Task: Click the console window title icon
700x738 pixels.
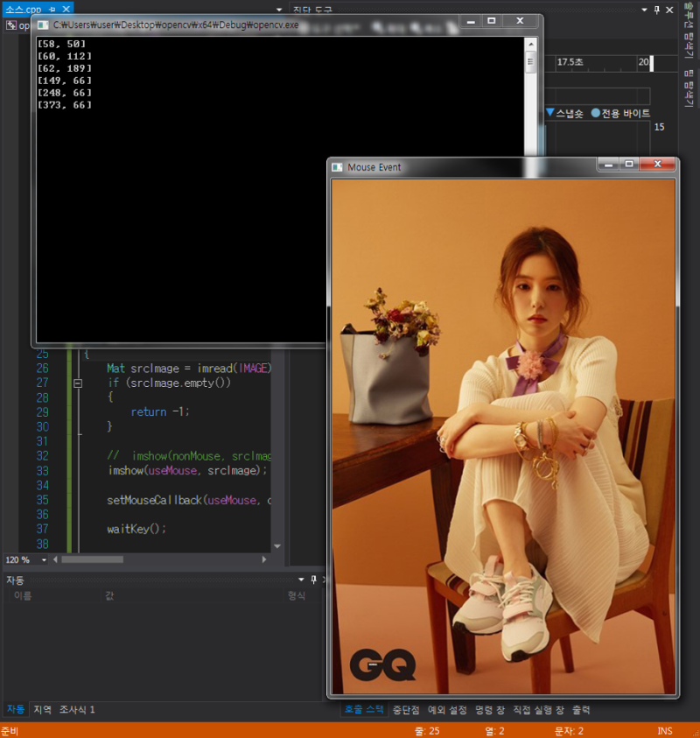Action: (43, 25)
